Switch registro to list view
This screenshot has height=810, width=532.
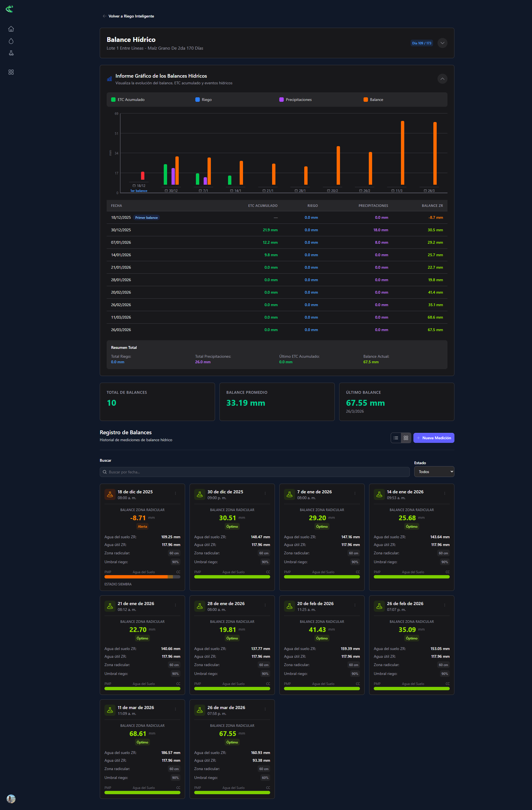tap(396, 438)
